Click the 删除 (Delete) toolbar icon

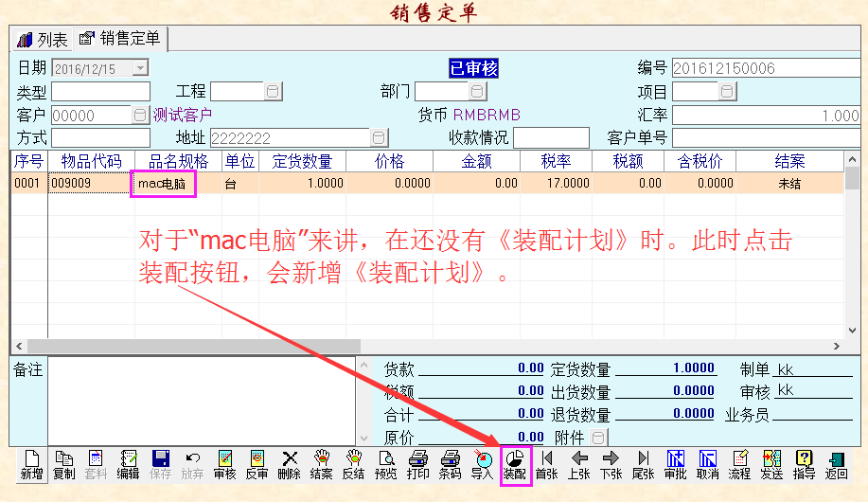(289, 465)
